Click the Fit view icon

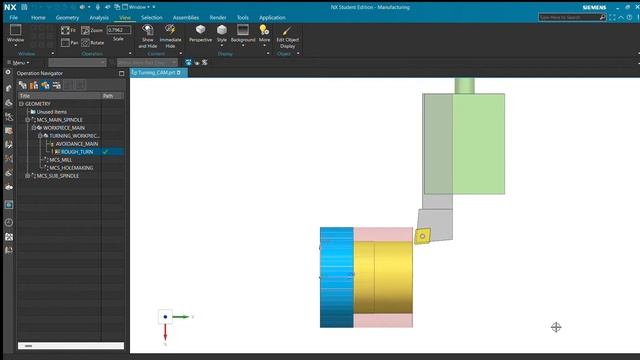point(65,30)
